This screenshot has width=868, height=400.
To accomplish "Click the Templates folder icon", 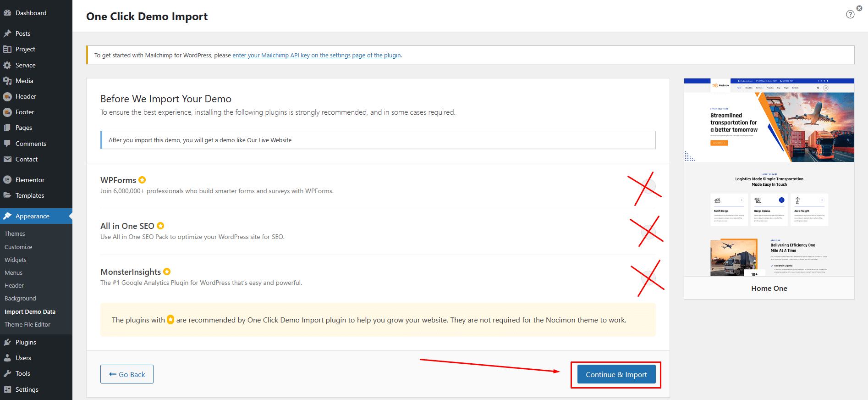I will 7,195.
